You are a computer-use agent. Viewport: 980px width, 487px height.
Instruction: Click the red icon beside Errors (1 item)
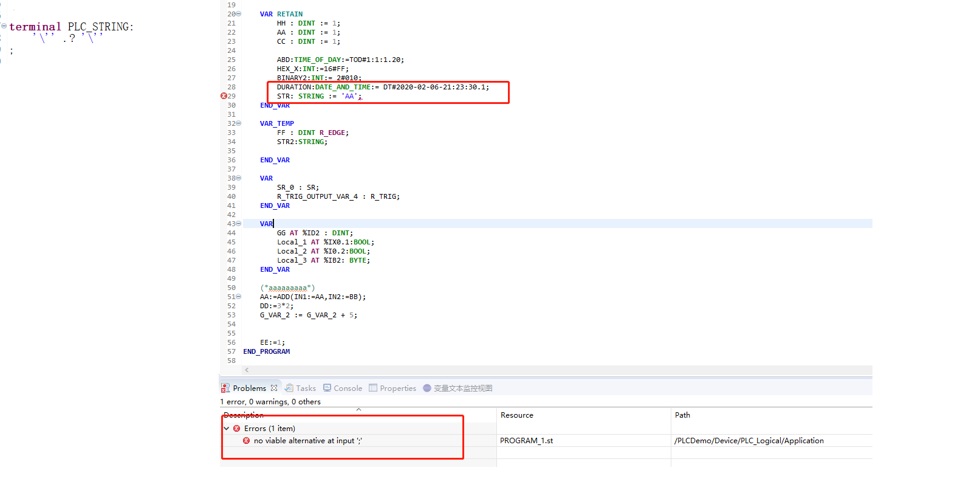click(237, 429)
